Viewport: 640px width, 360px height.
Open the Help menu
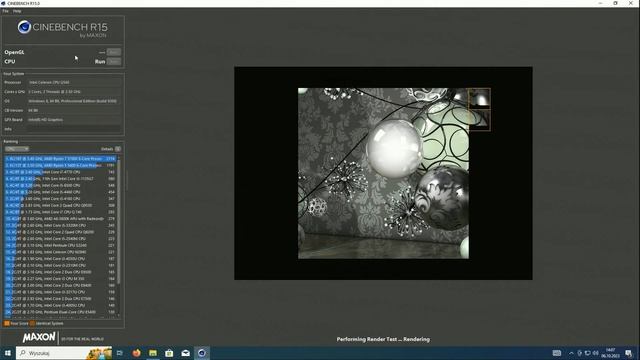[x=17, y=11]
